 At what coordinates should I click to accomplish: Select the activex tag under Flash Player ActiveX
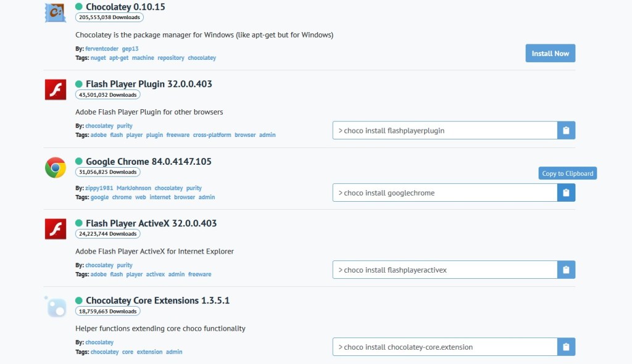coord(155,275)
